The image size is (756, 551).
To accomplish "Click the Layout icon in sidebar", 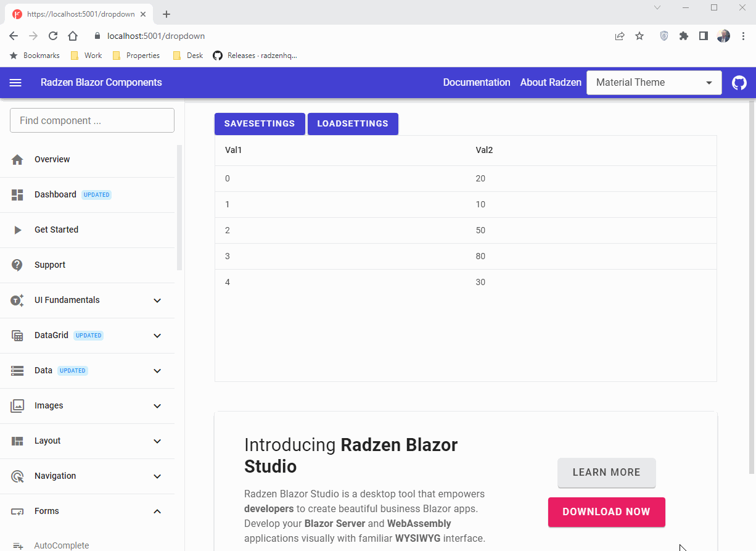I will coord(17,441).
